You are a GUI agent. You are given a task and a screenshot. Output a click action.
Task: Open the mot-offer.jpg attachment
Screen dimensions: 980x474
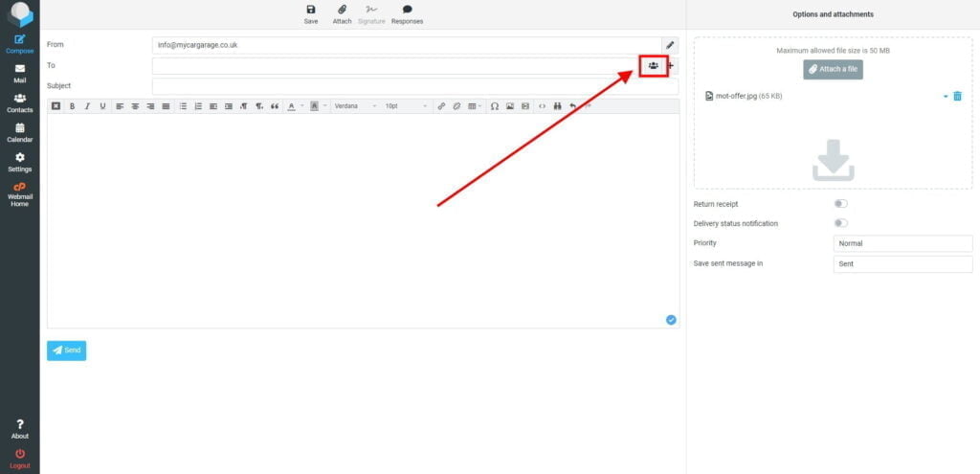coord(744,97)
